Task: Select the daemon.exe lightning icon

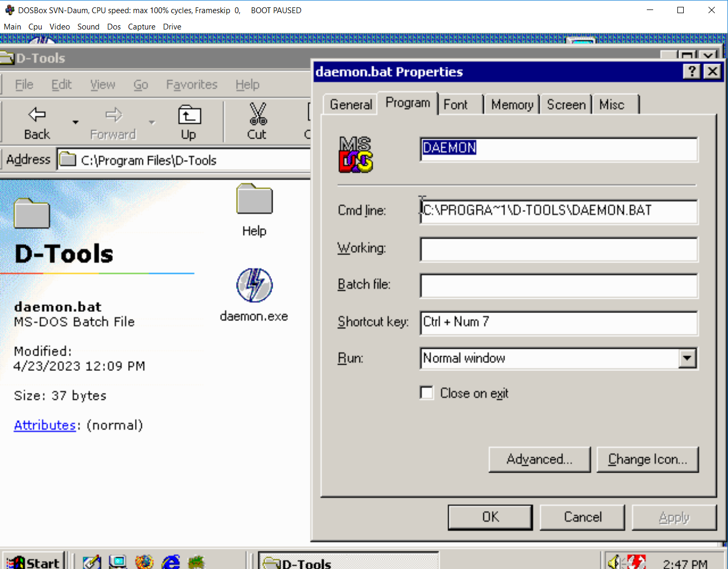Action: (x=255, y=285)
